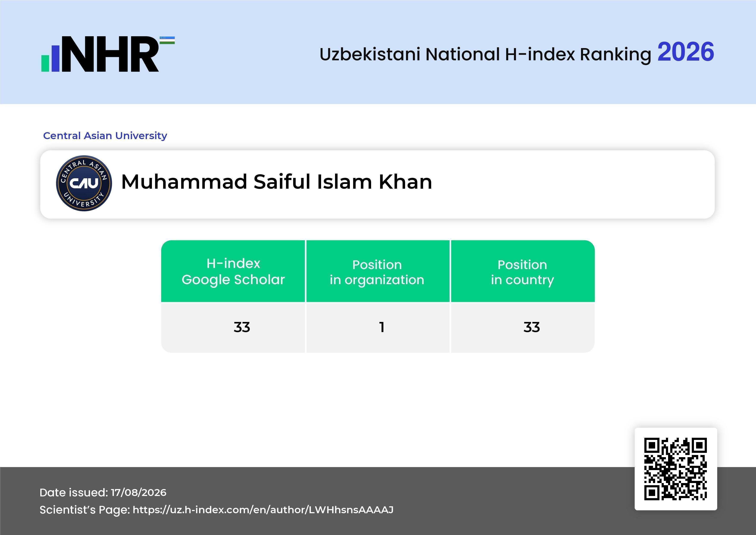Click the QR code
The image size is (756, 535).
[x=676, y=469]
